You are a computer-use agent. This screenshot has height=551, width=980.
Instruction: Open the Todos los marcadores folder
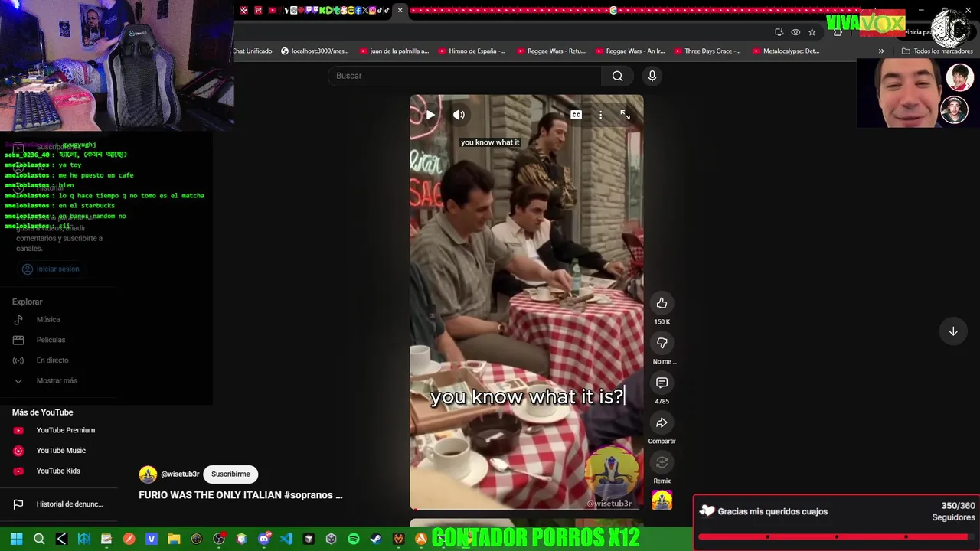(x=937, y=51)
